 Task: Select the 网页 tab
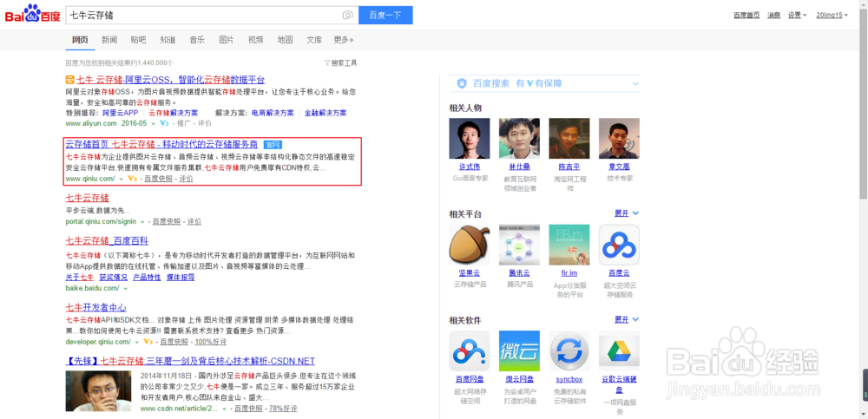point(80,39)
